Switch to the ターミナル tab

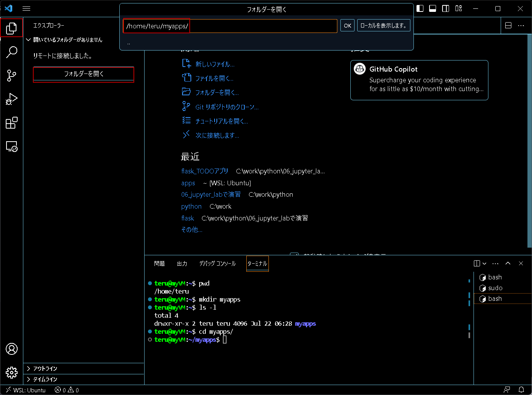point(257,264)
